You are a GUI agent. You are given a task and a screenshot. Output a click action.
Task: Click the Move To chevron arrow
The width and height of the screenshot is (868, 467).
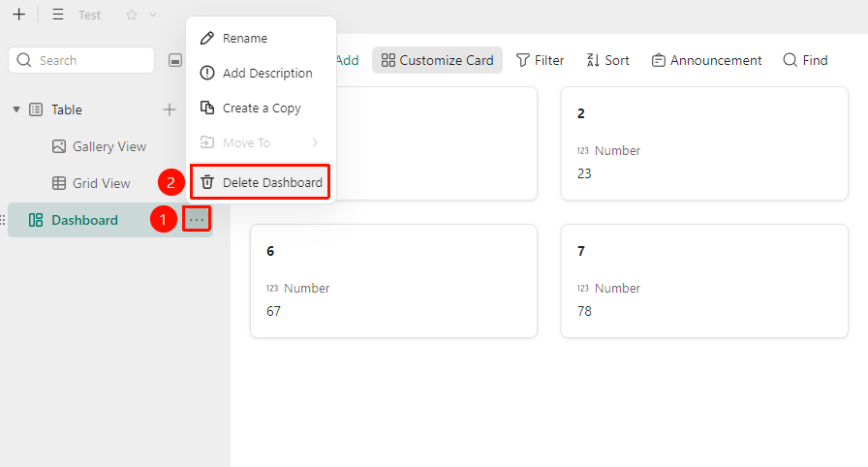(x=315, y=142)
